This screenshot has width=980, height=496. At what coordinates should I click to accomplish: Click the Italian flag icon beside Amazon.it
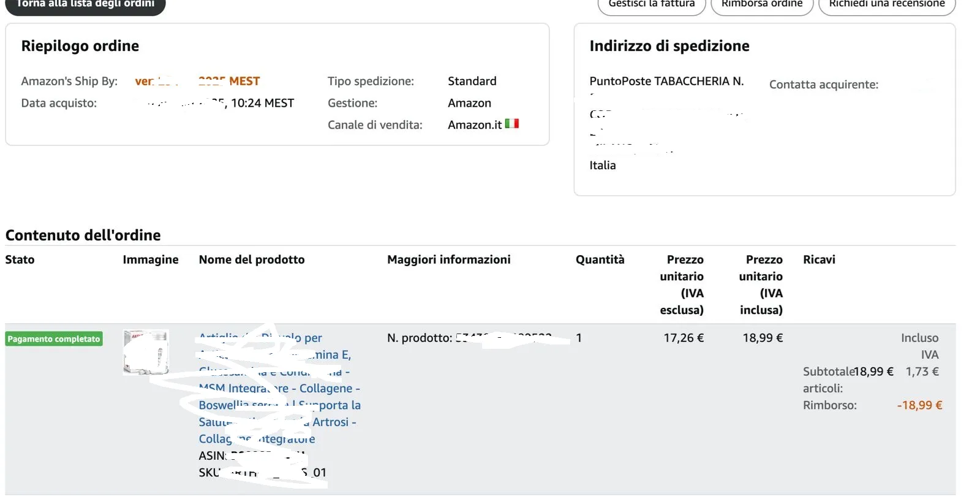click(x=512, y=124)
